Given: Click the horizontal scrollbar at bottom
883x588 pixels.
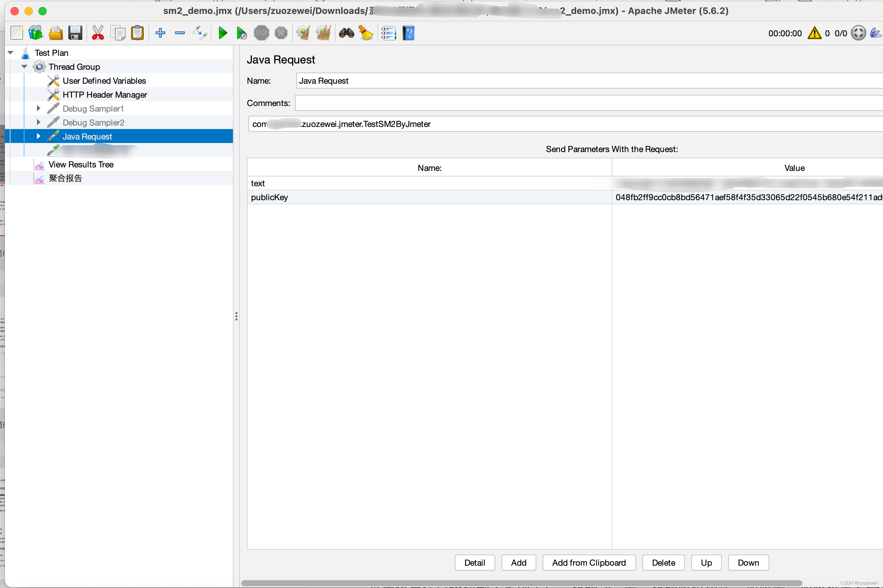Looking at the screenshot, I should pos(521,583).
